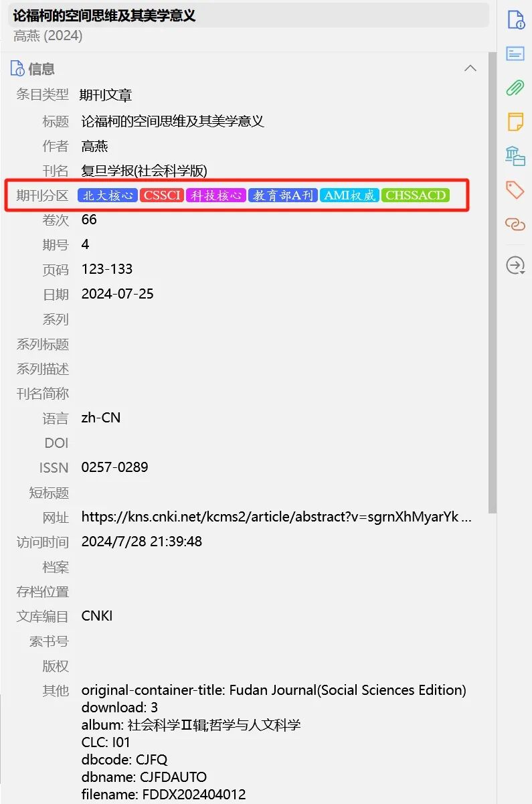Click the Locate arrow circle icon
The height and width of the screenshot is (804, 532).
(515, 266)
